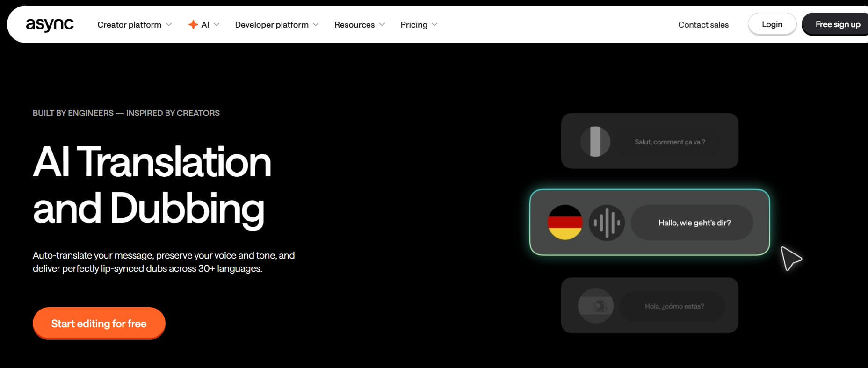
Task: Expand the Developer platform chevron
Action: [316, 24]
